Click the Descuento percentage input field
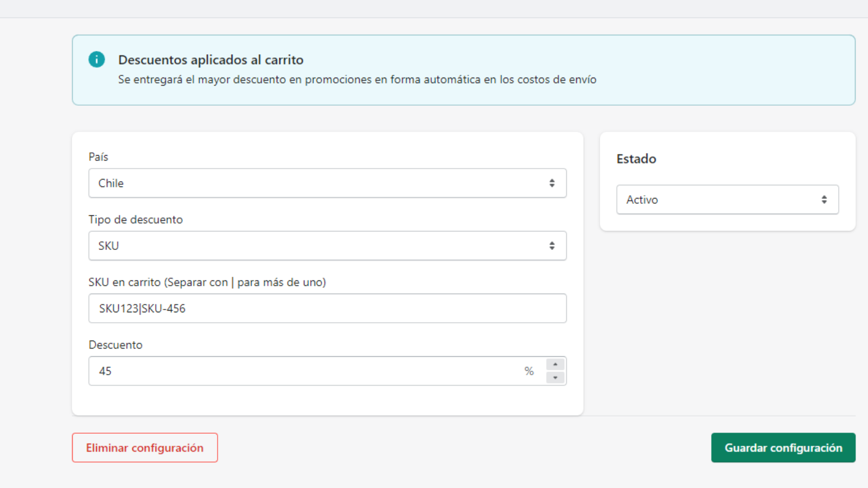 coord(328,371)
